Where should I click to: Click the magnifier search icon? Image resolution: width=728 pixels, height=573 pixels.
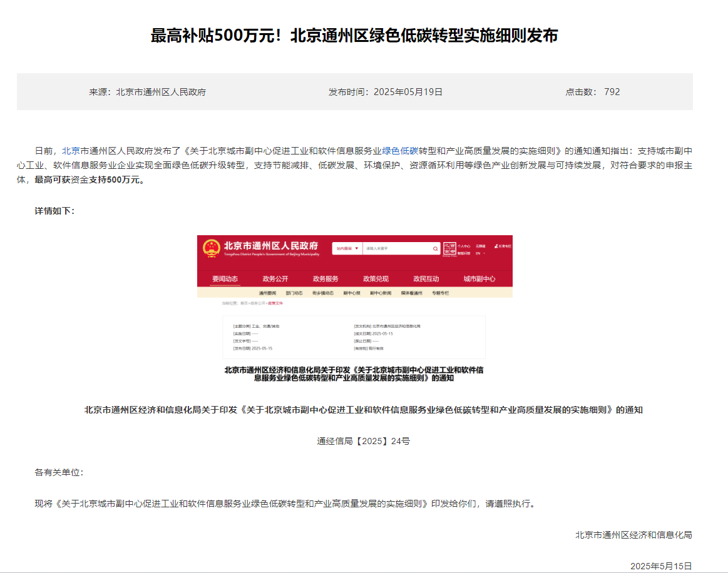(436, 248)
